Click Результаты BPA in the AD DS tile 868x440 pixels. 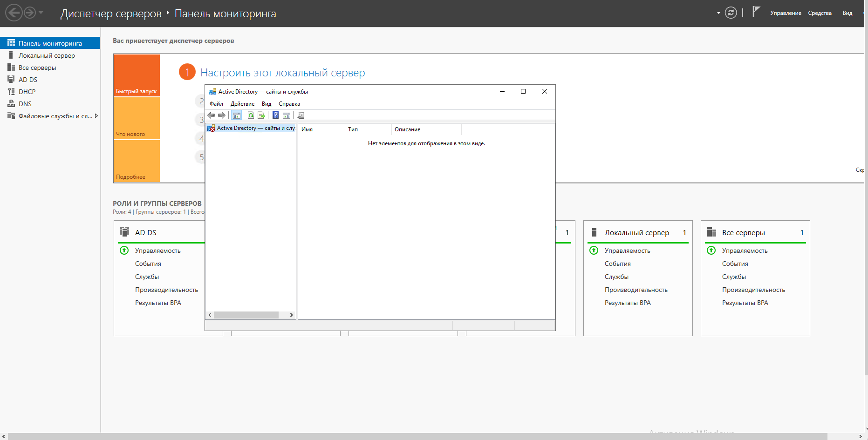point(158,303)
